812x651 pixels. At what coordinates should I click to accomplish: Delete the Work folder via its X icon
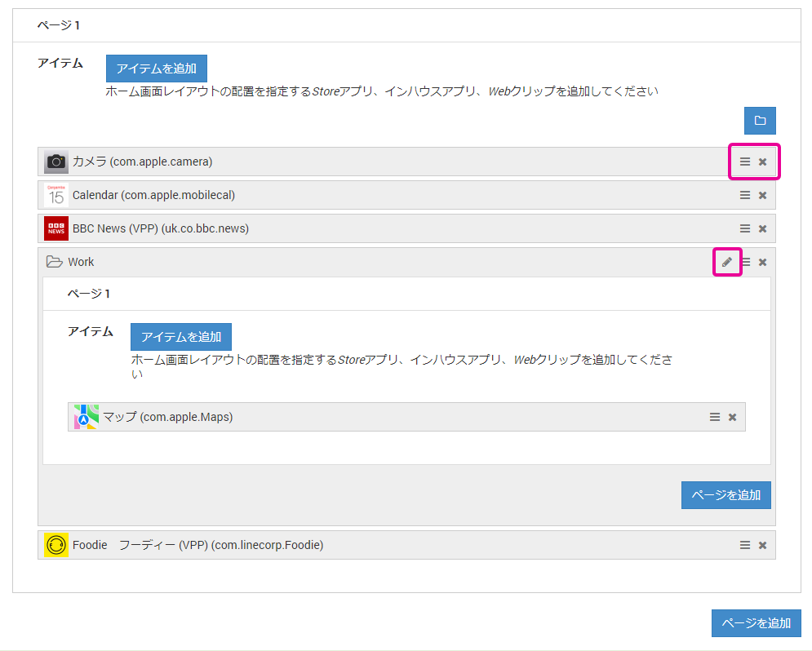pyautogui.click(x=763, y=262)
